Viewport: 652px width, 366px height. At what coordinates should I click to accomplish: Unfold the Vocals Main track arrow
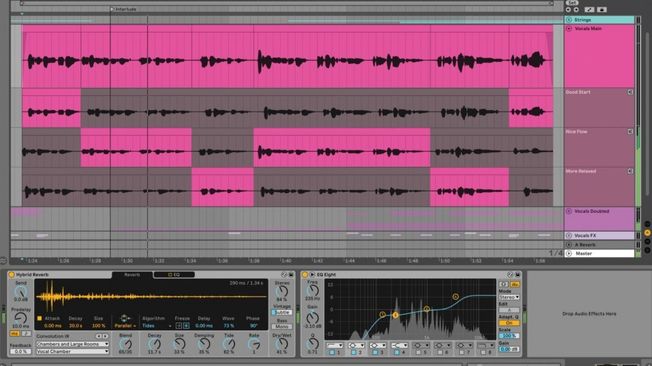(569, 29)
